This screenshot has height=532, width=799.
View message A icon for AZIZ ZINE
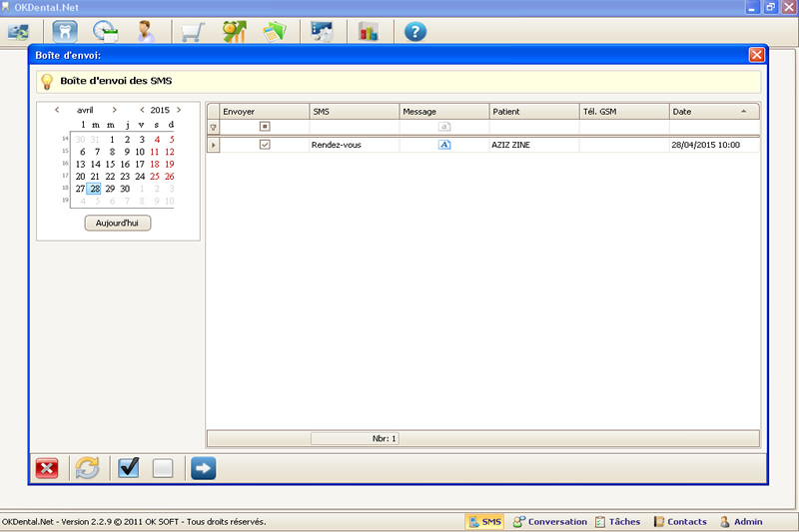click(444, 145)
